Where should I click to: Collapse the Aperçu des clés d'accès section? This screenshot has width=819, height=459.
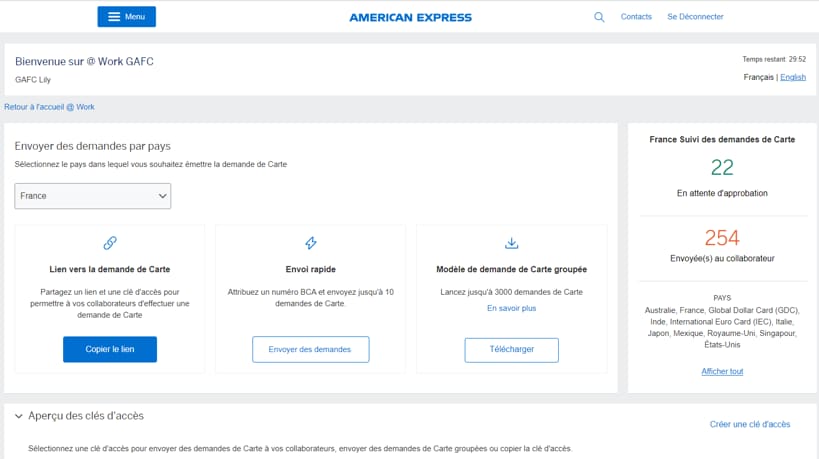(18, 416)
